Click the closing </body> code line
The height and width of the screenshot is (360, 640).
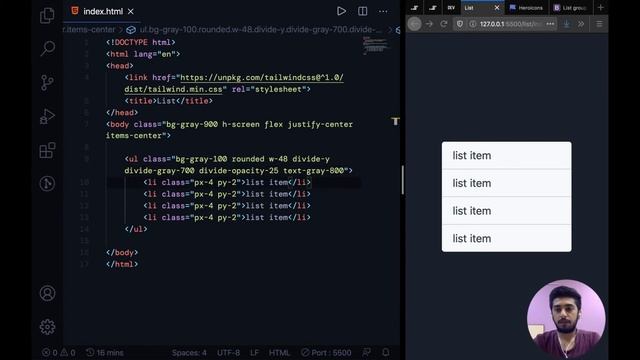[122, 253]
